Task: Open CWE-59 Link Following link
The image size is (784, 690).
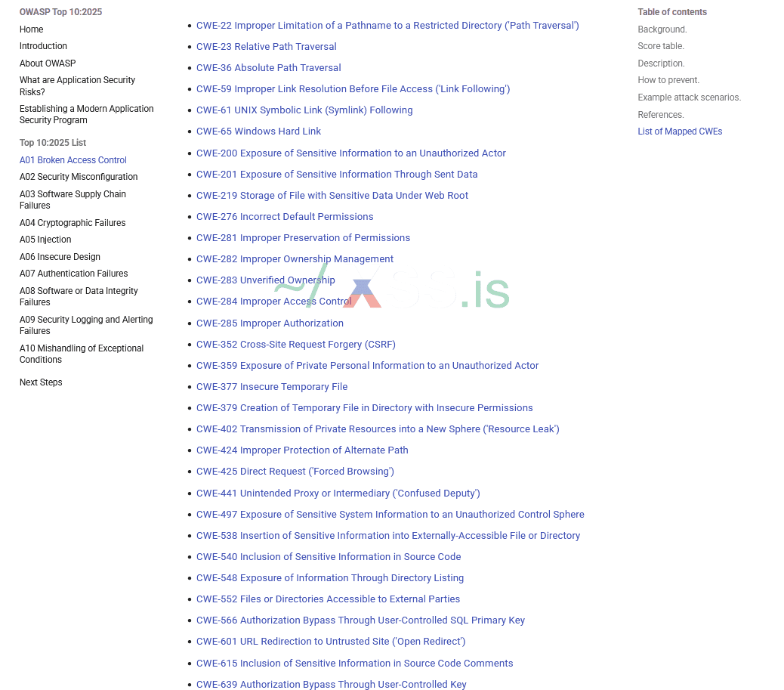Action: (353, 89)
